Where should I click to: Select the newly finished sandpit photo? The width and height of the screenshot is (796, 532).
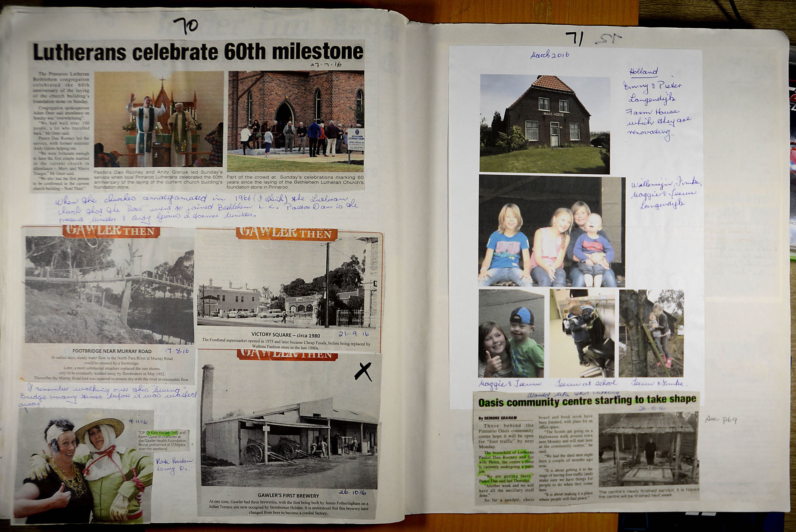pos(648,450)
